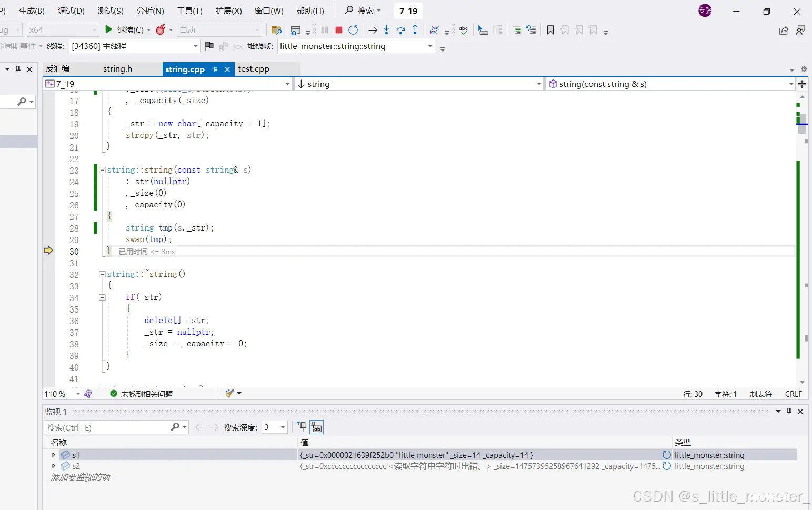812x510 pixels.
Task: Click the Live Share icon
Action: tap(784, 30)
